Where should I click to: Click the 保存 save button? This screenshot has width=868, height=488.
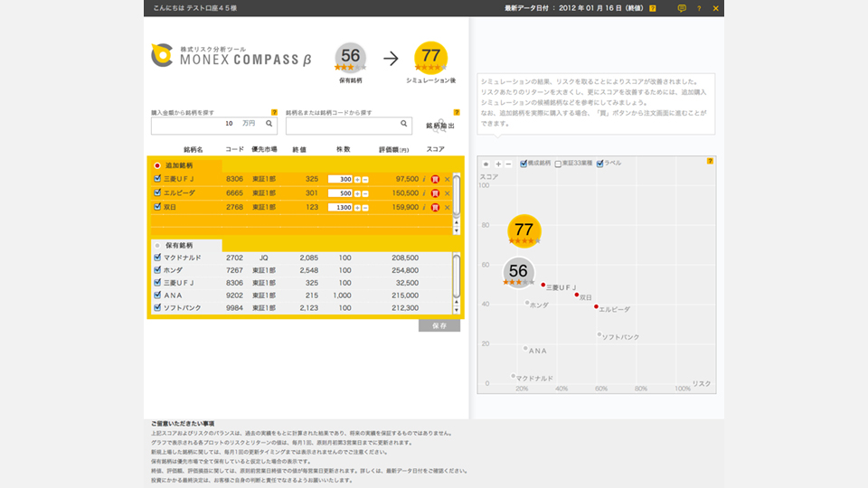439,326
